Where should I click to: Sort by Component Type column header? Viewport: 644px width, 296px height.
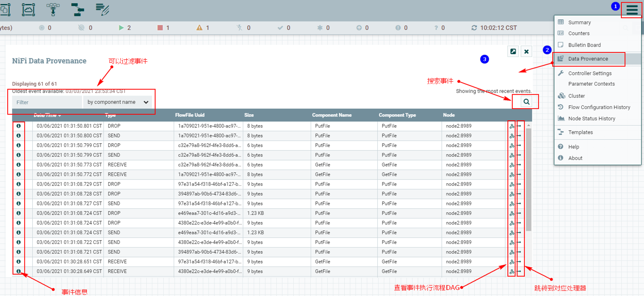point(397,115)
